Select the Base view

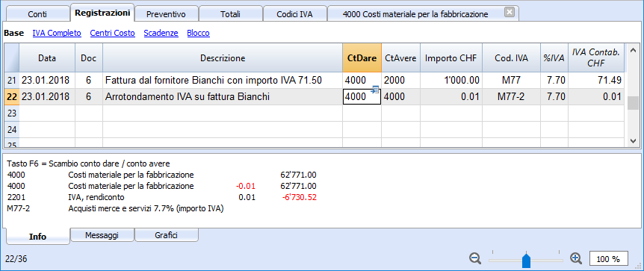(14, 34)
